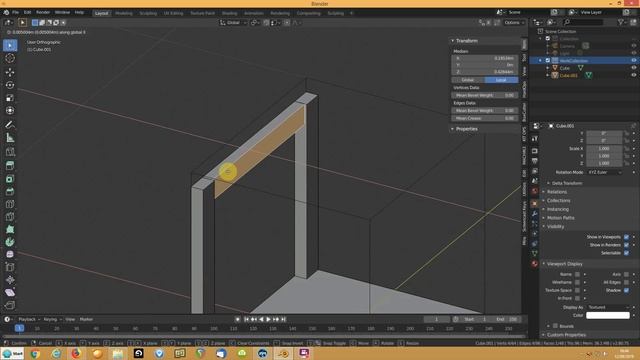The height and width of the screenshot is (360, 640).
Task: Open the viewport Options dropdown
Action: (514, 23)
